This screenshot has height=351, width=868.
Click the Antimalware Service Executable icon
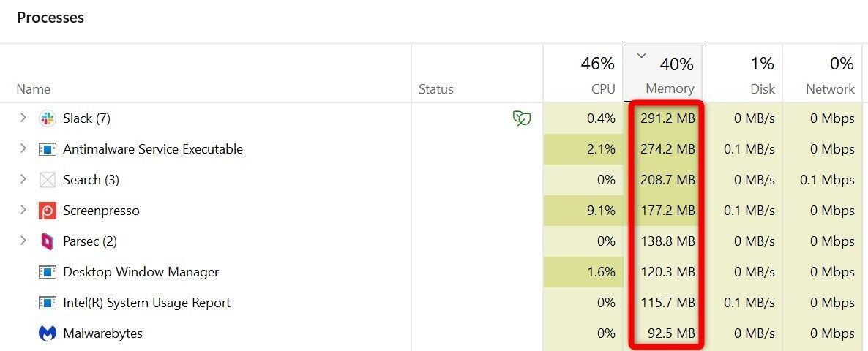(x=48, y=149)
